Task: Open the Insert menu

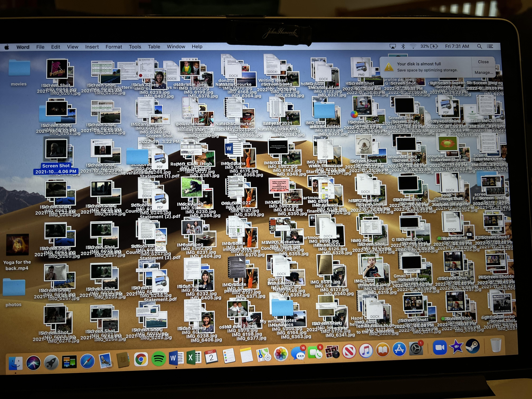Action: [92, 47]
